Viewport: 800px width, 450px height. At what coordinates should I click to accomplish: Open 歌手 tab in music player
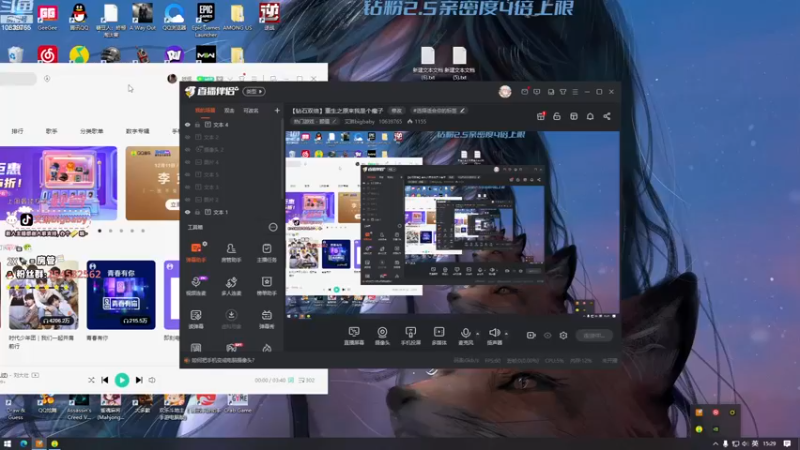point(52,131)
